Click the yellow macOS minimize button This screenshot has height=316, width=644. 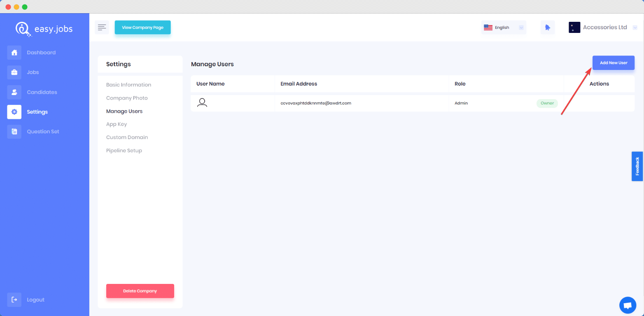coord(16,7)
